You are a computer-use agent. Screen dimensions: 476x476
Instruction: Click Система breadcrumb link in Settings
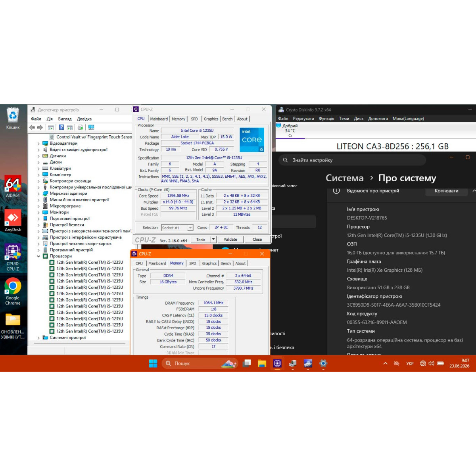click(344, 178)
